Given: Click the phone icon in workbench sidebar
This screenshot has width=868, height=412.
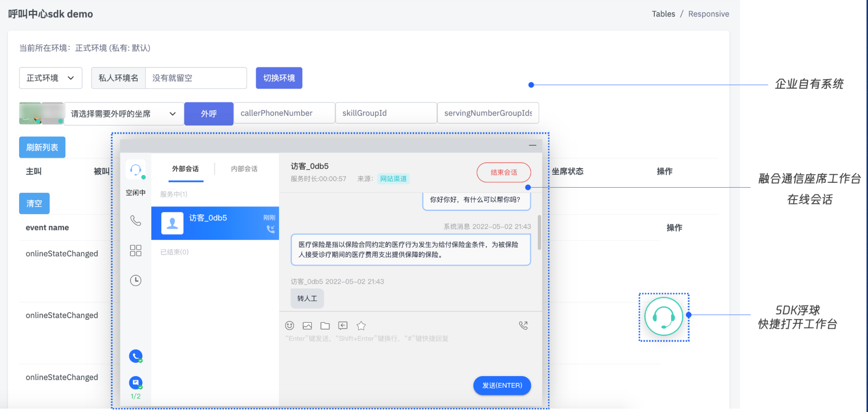Looking at the screenshot, I should click(x=135, y=220).
